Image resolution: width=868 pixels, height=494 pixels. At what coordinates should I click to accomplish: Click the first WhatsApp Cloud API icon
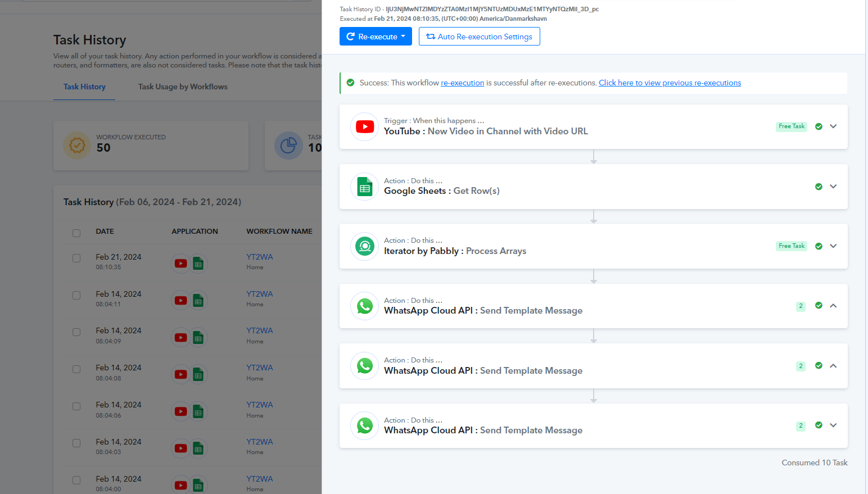pyautogui.click(x=364, y=306)
